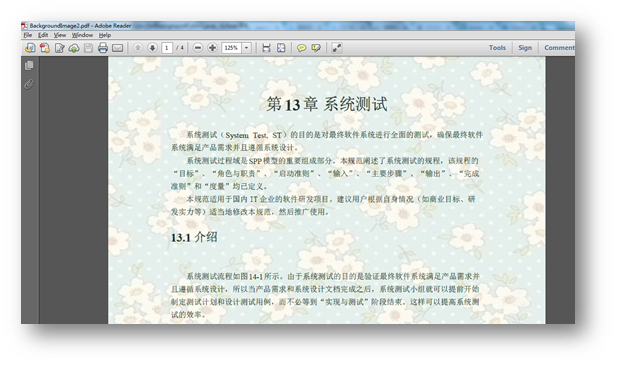Open the Window menu
Viewport: 617px width, 366px height.
point(82,35)
